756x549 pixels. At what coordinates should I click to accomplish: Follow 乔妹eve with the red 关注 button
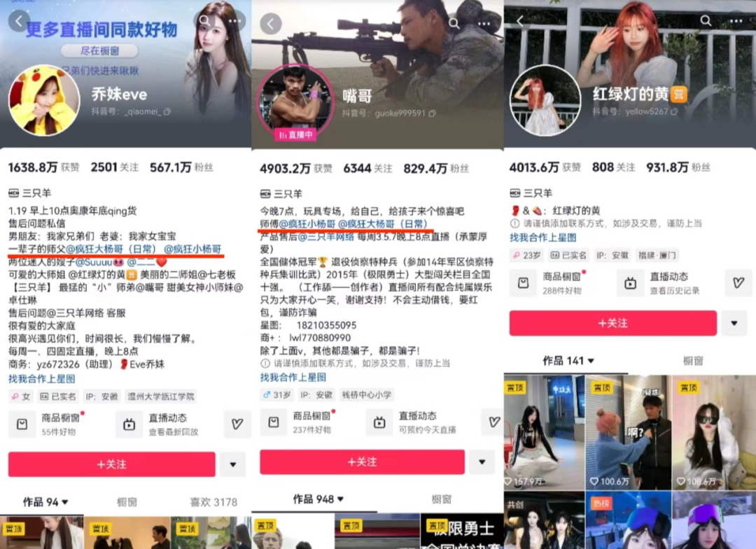(111, 464)
